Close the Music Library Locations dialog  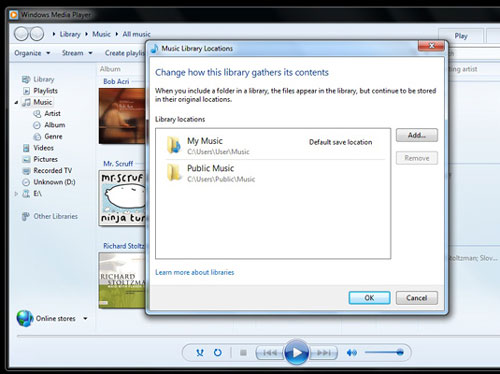point(431,46)
